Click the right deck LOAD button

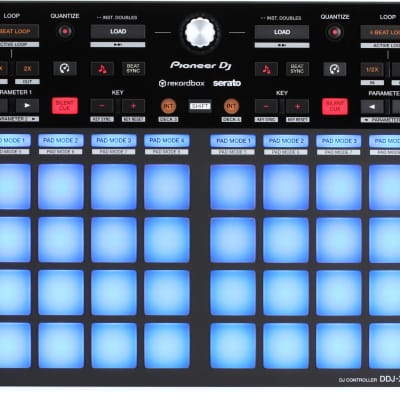pyautogui.click(x=282, y=32)
